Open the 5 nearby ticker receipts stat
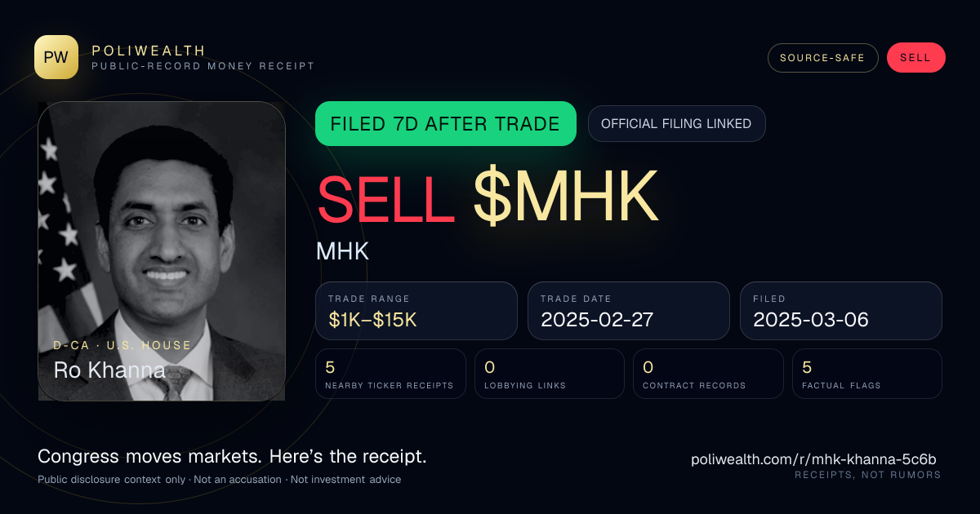The image size is (980, 514). (x=391, y=374)
